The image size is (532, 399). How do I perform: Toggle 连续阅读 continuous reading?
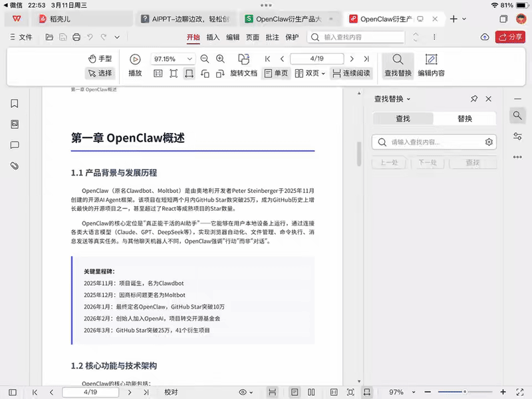tap(351, 73)
